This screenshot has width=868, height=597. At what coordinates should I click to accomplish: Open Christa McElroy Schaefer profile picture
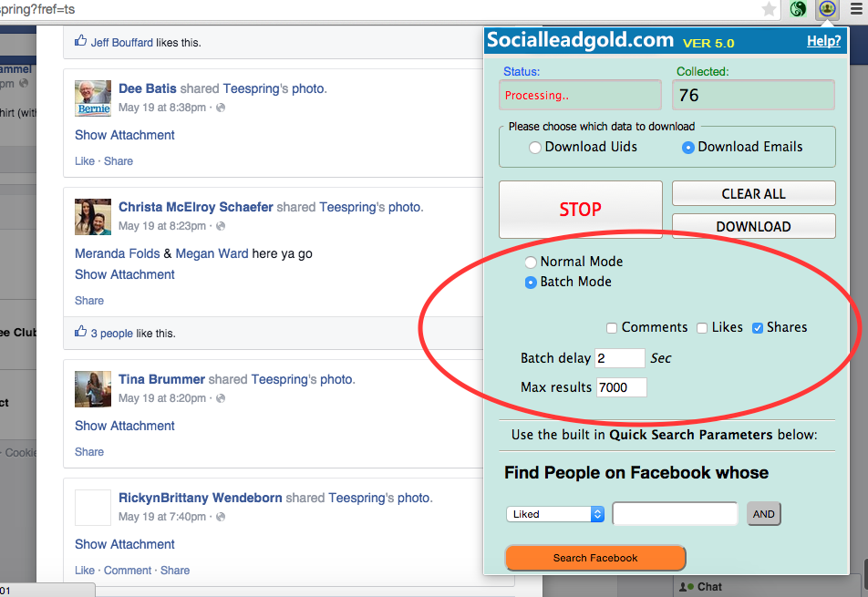click(x=93, y=216)
